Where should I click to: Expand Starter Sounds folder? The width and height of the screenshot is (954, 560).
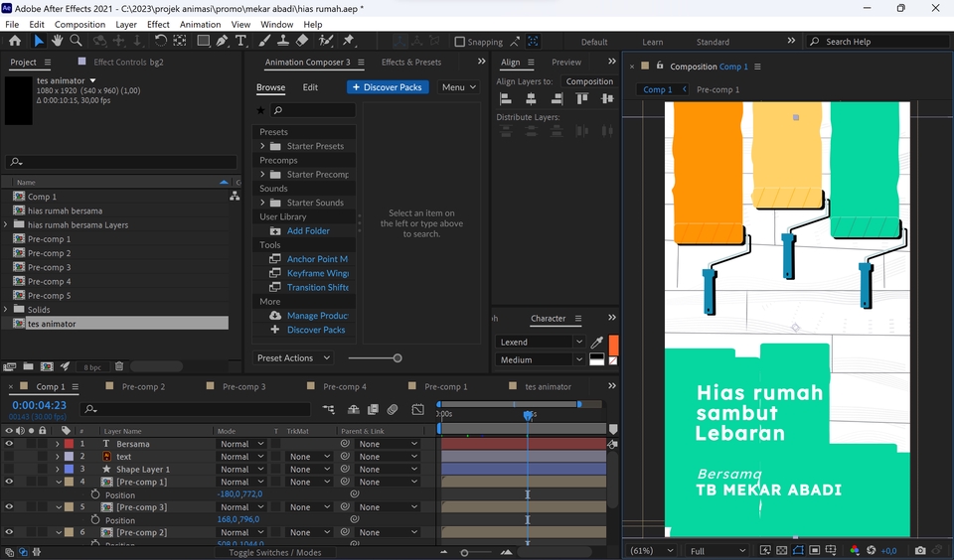[262, 203]
